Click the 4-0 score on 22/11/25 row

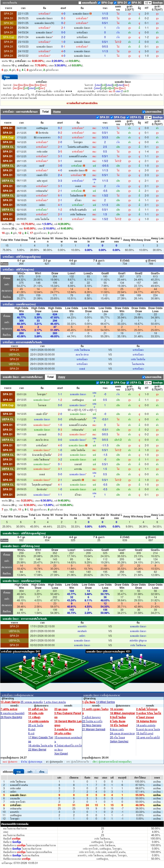[x=63, y=14]
